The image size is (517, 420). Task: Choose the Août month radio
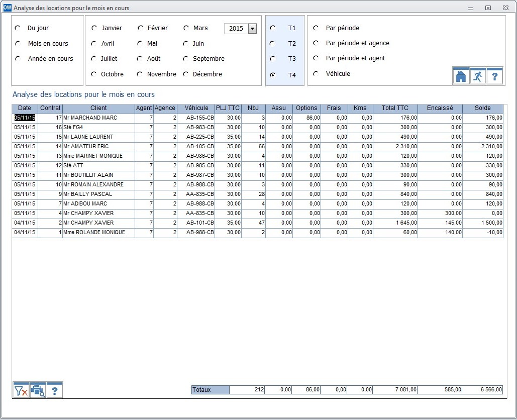pyautogui.click(x=140, y=59)
